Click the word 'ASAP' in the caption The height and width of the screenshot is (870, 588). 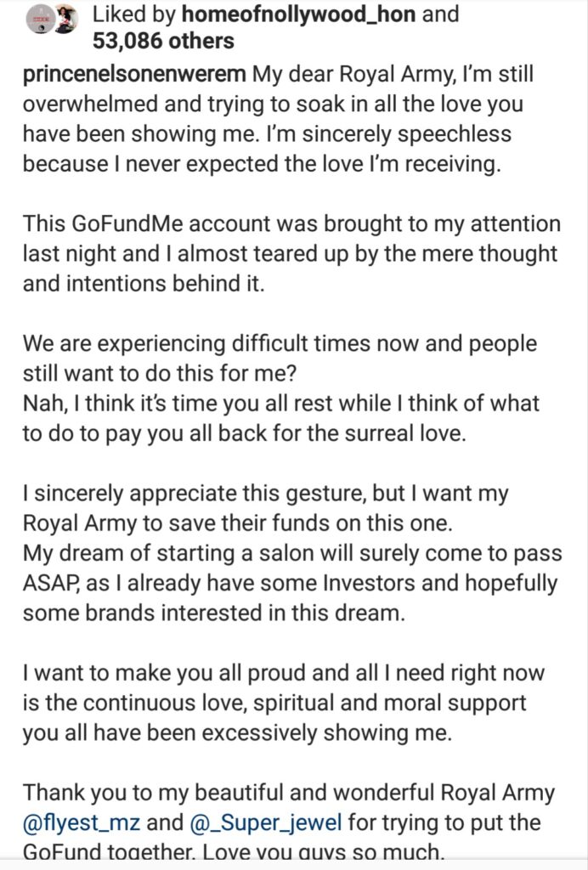[x=53, y=583]
